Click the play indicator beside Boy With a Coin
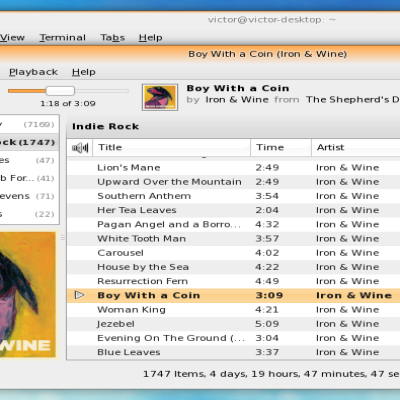Screen dimensions: 400x400 [x=79, y=295]
